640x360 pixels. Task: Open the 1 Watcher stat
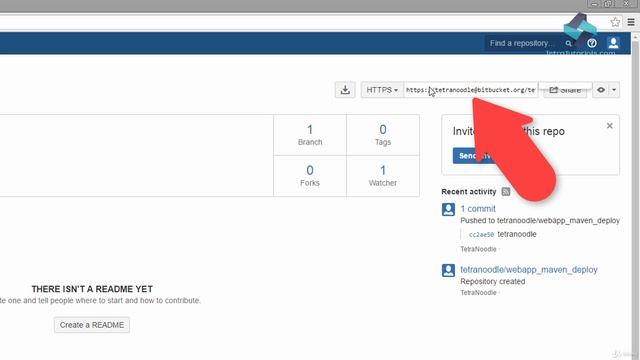[383, 176]
